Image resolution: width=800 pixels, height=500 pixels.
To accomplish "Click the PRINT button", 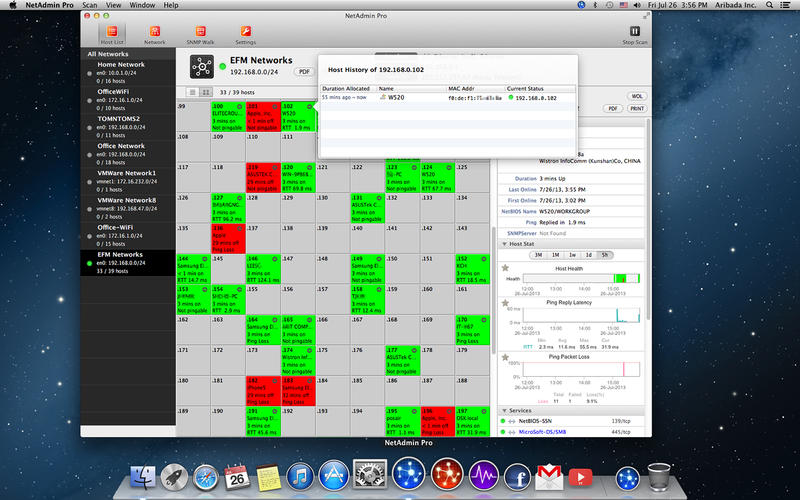I will [x=637, y=108].
